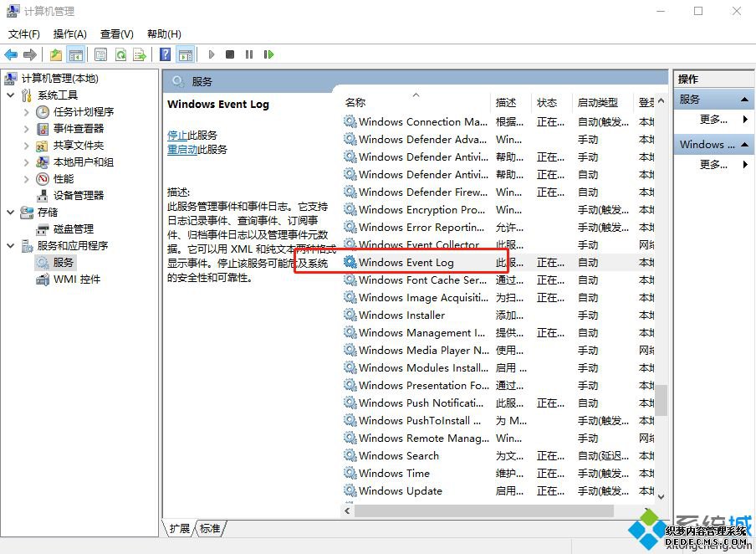Open the 文件(F) menu
Image resolution: width=756 pixels, height=554 pixels.
24,34
